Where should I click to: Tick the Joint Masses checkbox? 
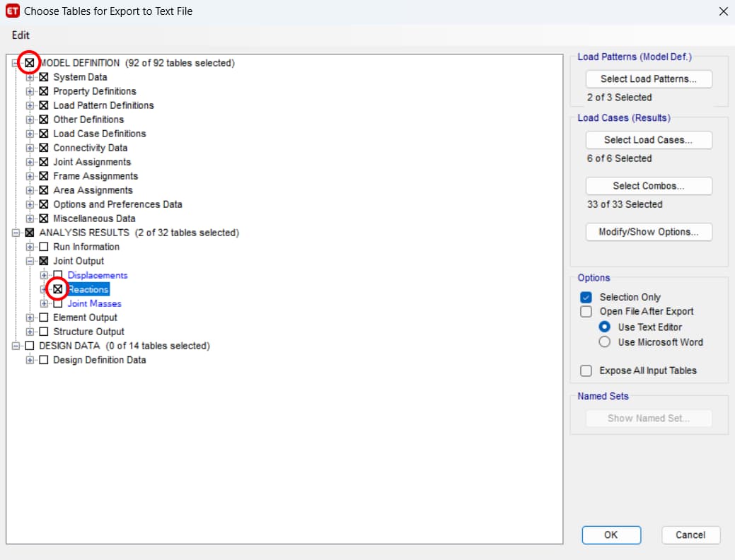pos(58,303)
